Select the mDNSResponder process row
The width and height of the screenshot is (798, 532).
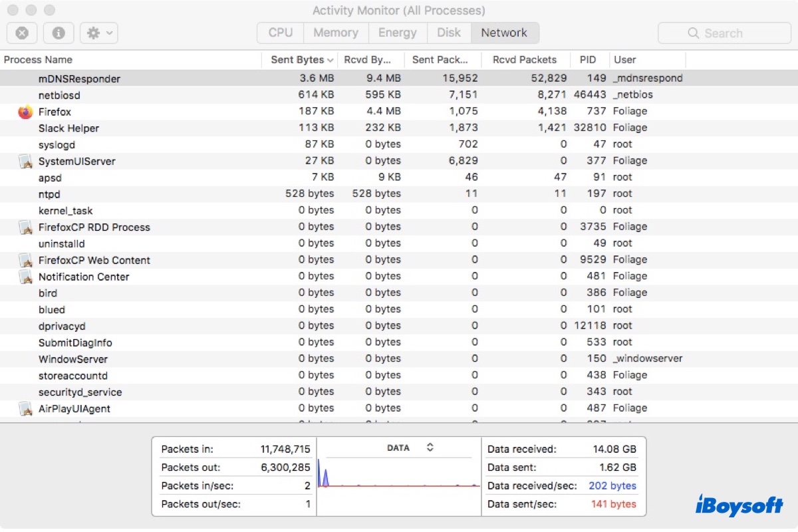79,78
